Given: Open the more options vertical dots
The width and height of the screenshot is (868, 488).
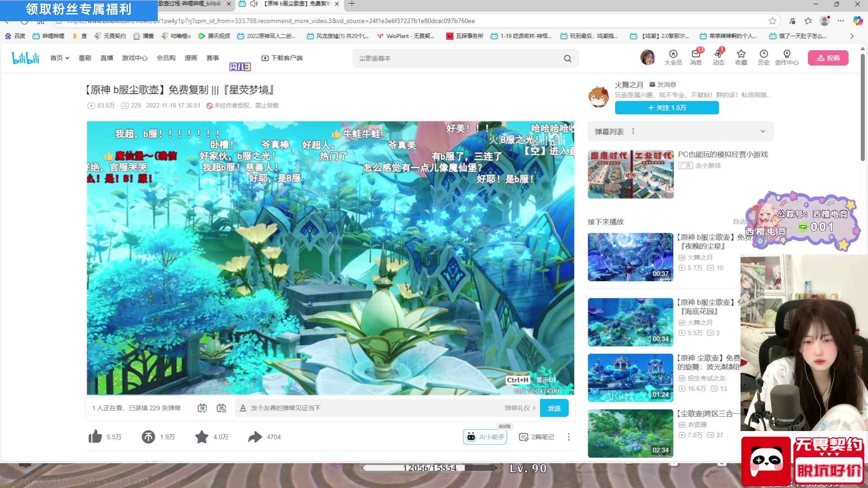Looking at the screenshot, I should (569, 437).
